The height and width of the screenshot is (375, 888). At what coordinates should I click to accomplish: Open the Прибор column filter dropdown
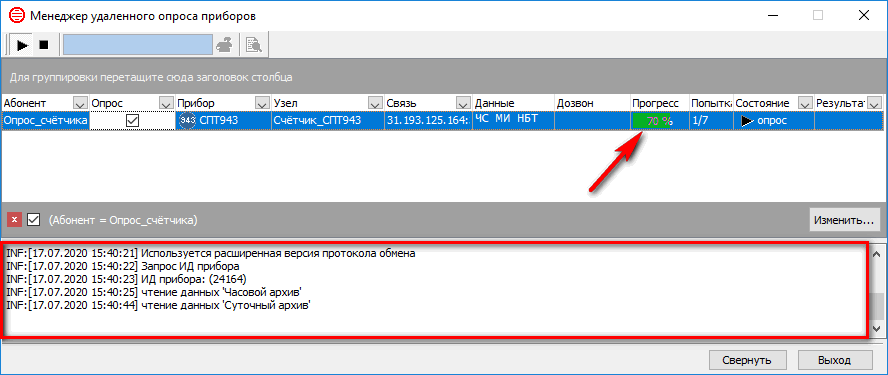[262, 103]
